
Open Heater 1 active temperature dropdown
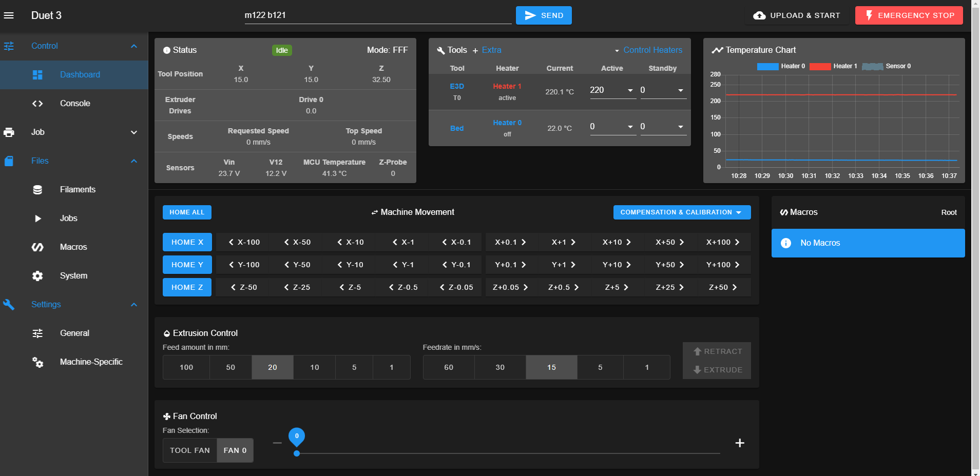(x=630, y=91)
